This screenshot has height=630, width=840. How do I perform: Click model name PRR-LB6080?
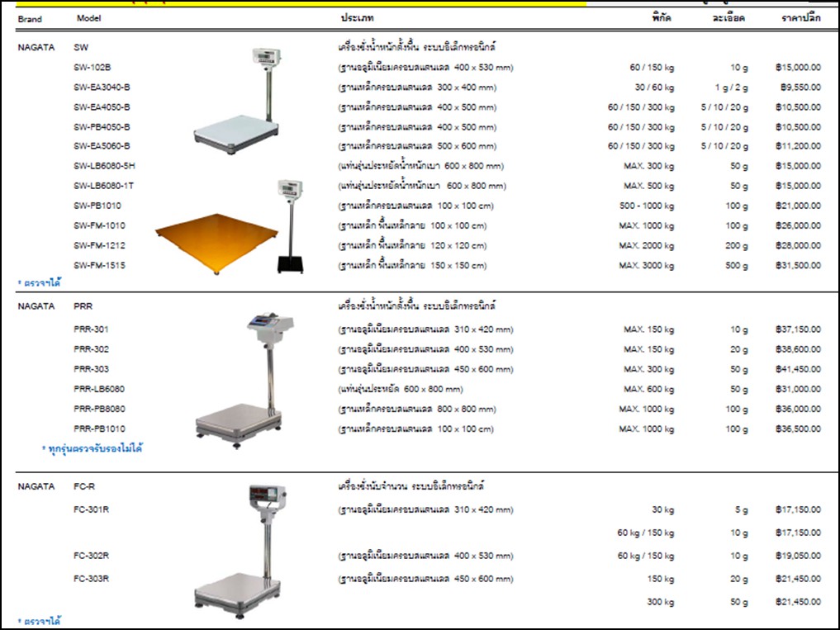99,389
